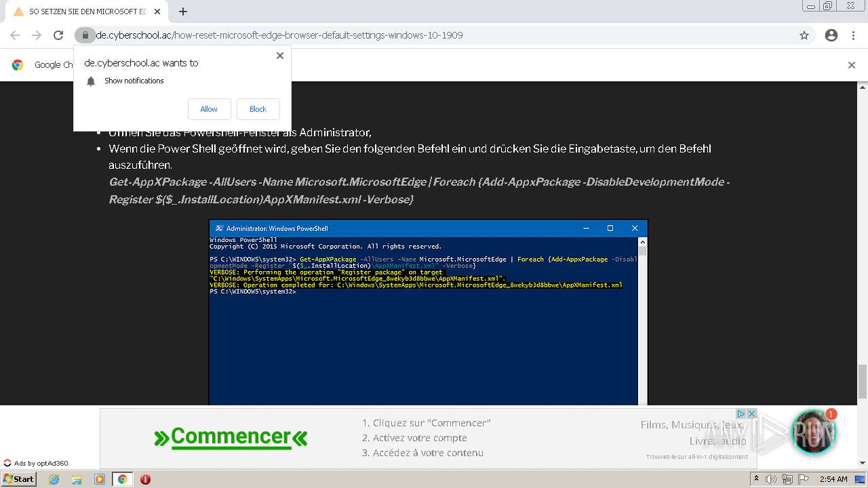Show hidden tray icons arrow
Screen dimensions: 868x488
click(756, 479)
